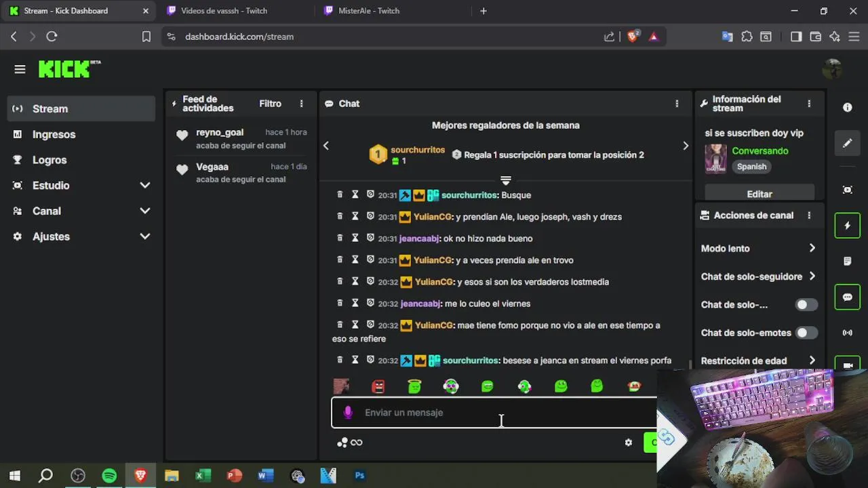
Task: Toggle the 'Chat de solo-...' switch
Action: tap(806, 304)
